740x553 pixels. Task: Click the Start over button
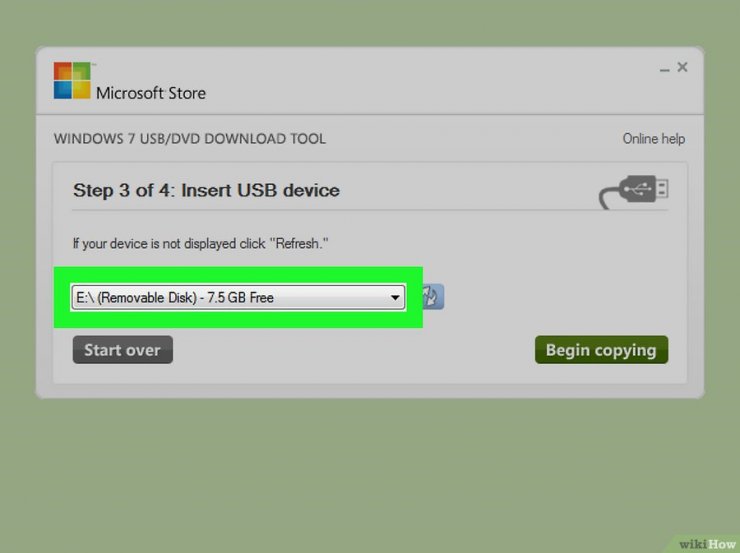[x=123, y=350]
